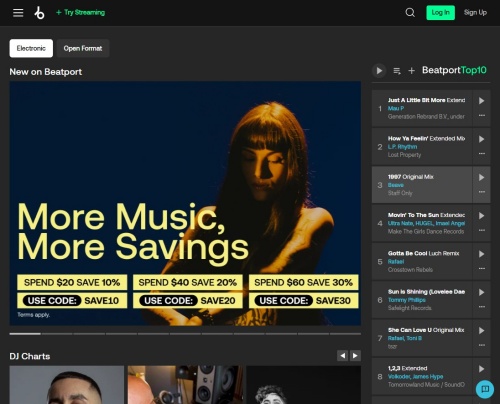
Task: Select first carousel slide indicator
Action: pos(25,334)
